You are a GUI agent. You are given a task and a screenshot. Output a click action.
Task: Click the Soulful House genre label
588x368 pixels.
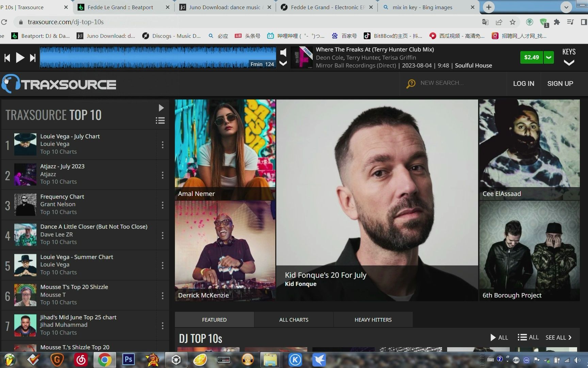(x=473, y=65)
